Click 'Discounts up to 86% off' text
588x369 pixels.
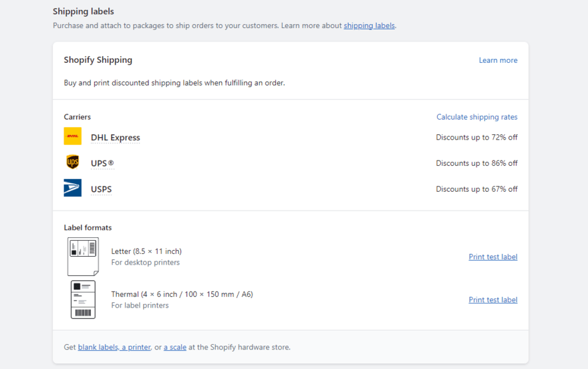[x=476, y=163]
